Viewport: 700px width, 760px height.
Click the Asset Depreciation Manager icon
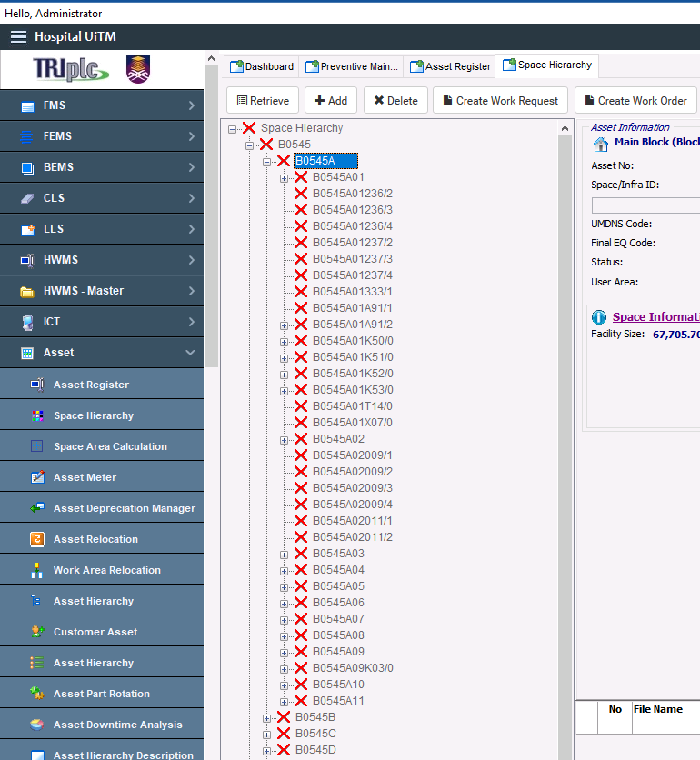tap(37, 507)
